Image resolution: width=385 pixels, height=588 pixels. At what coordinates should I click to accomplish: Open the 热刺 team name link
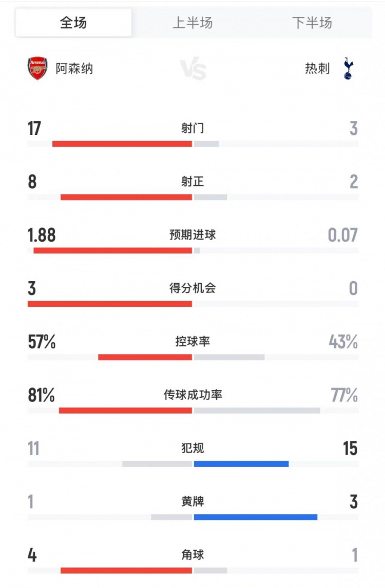tap(317, 69)
